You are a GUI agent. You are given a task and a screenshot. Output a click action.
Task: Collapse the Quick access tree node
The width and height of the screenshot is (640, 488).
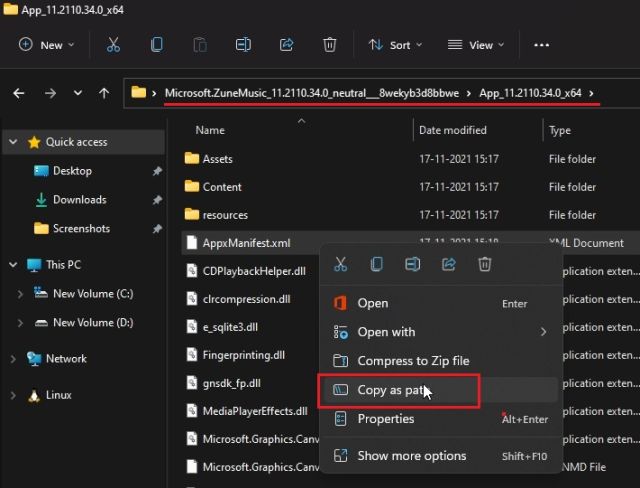[13, 142]
